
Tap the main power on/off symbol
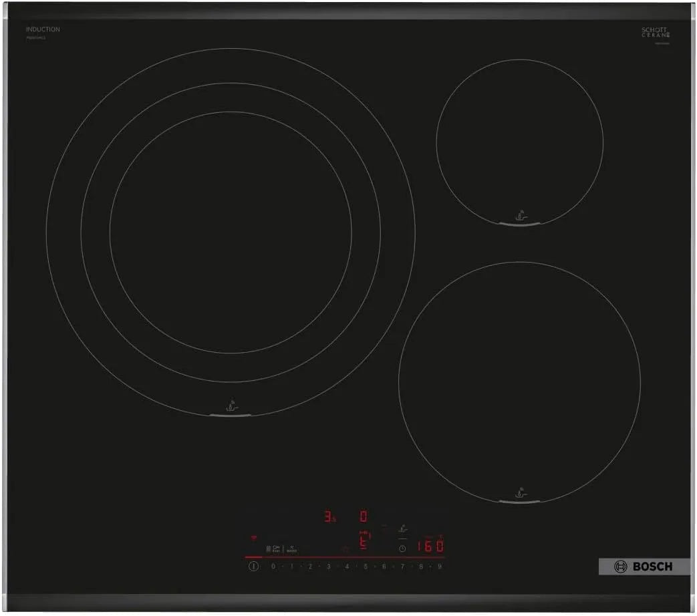pyautogui.click(x=253, y=566)
